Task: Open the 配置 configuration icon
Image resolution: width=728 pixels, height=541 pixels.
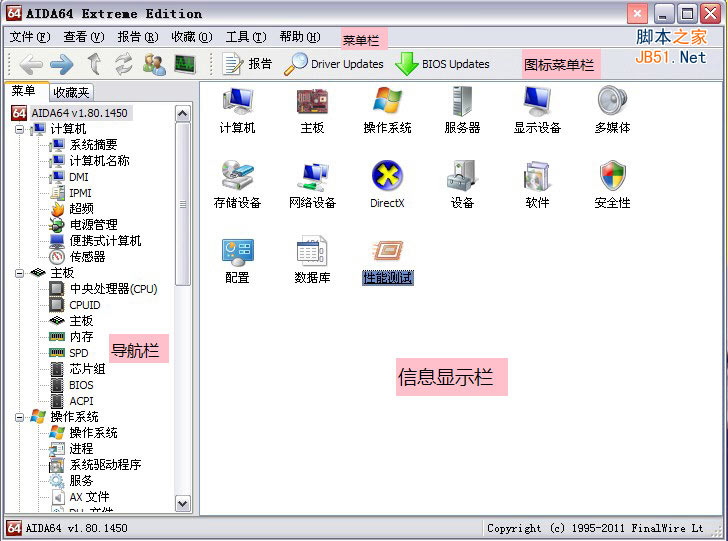Action: pos(237,260)
